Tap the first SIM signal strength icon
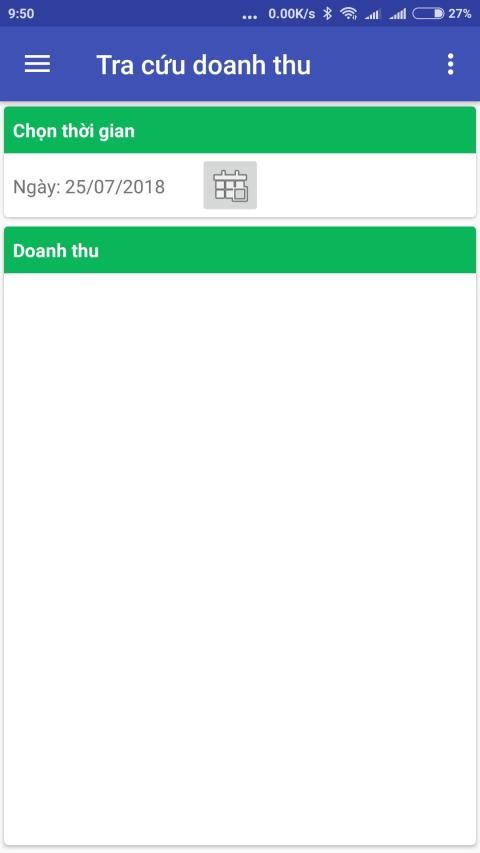Viewport: 480px width, 853px height. pyautogui.click(x=373, y=14)
